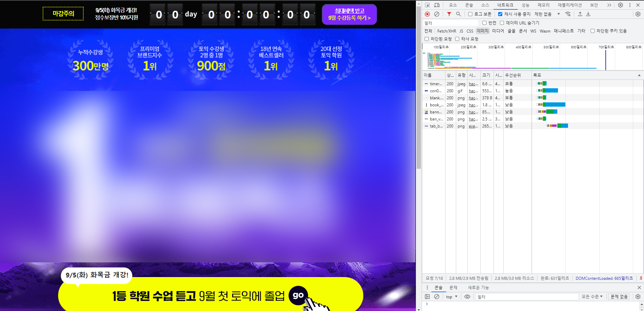Image resolution: width=644 pixels, height=311 pixels.
Task: Show console sidebar icon
Action: [427, 297]
